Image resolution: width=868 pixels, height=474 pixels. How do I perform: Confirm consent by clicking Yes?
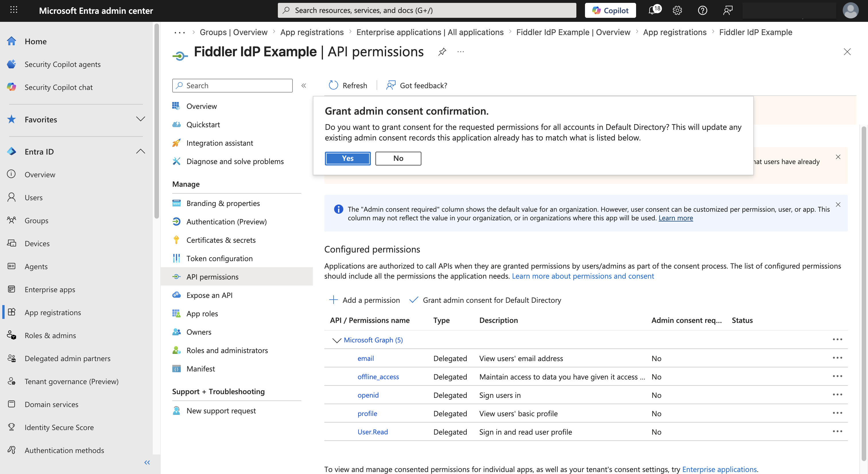347,158
